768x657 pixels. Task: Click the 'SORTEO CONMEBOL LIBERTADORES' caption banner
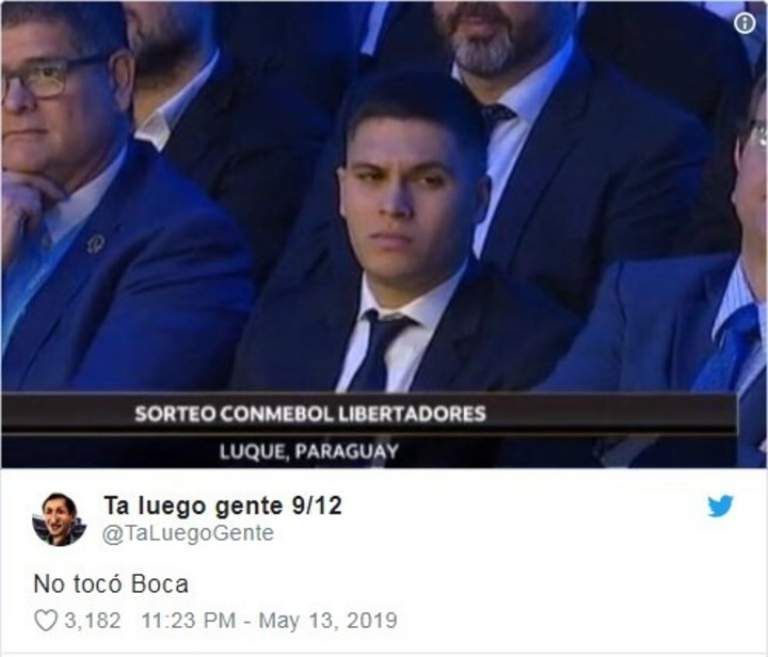tap(310, 414)
